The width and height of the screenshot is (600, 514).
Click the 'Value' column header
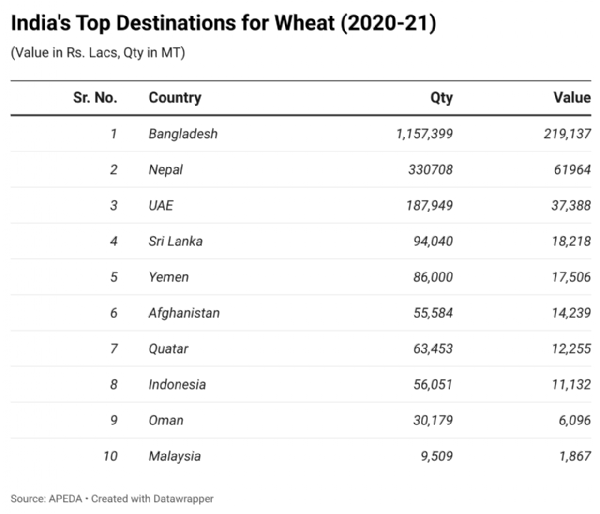pyautogui.click(x=571, y=98)
